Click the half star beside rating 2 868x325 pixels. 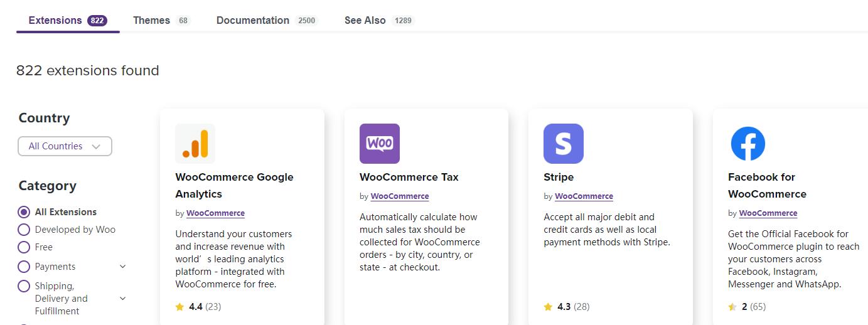[732, 307]
